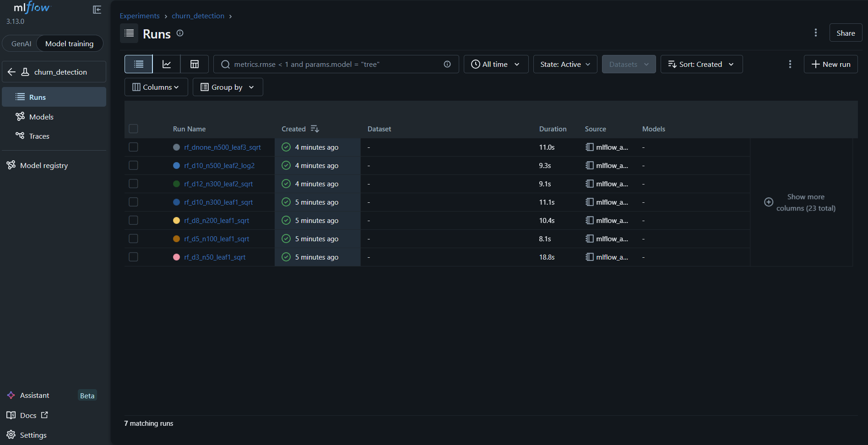Click the Docs external link icon
The image size is (868, 445).
[x=44, y=415]
